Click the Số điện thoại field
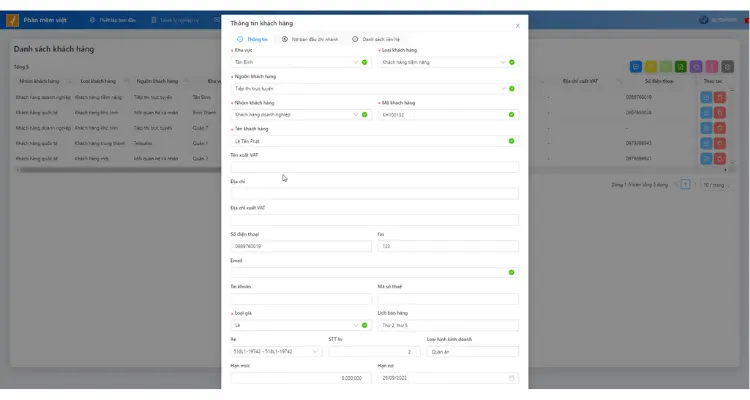The width and height of the screenshot is (750, 400). pyautogui.click(x=301, y=246)
